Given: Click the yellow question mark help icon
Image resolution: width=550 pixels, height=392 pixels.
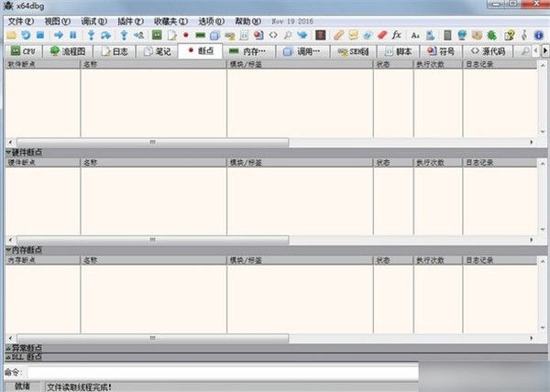Looking at the screenshot, I should 510,35.
